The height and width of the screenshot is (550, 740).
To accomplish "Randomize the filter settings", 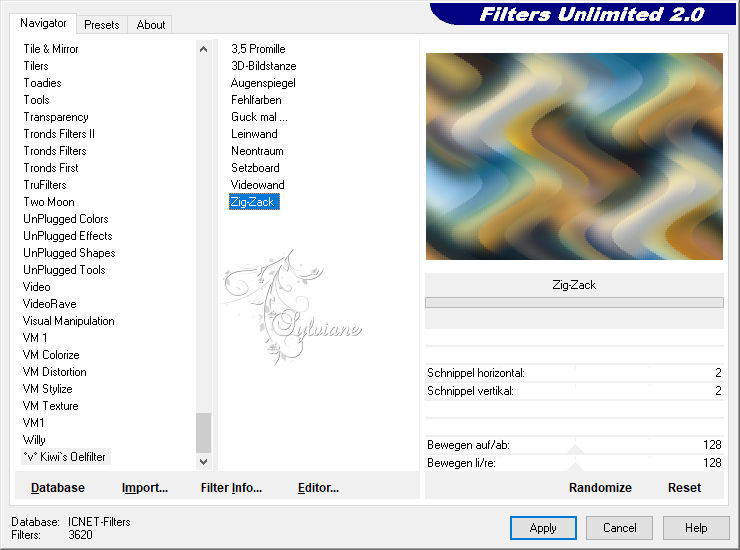I will 600,488.
